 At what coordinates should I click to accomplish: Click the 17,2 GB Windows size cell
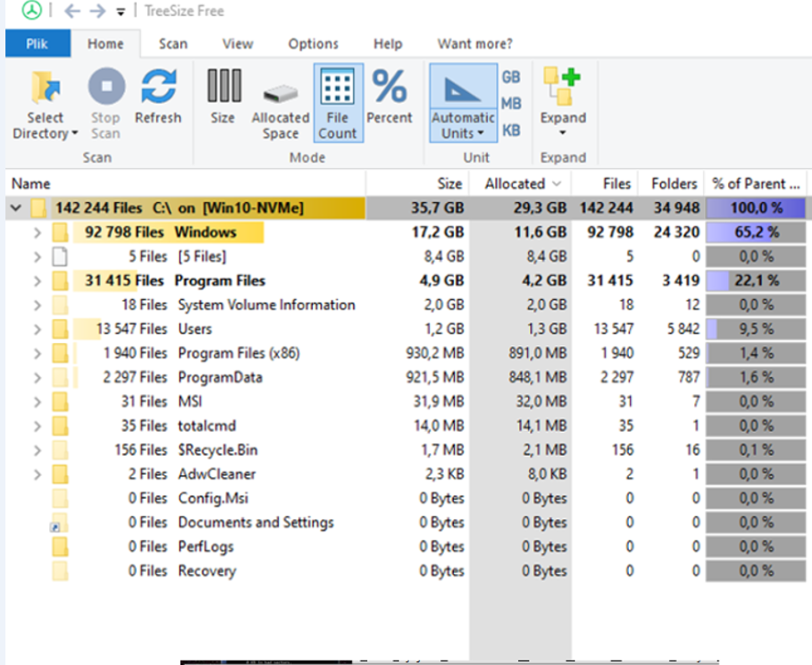(x=438, y=232)
